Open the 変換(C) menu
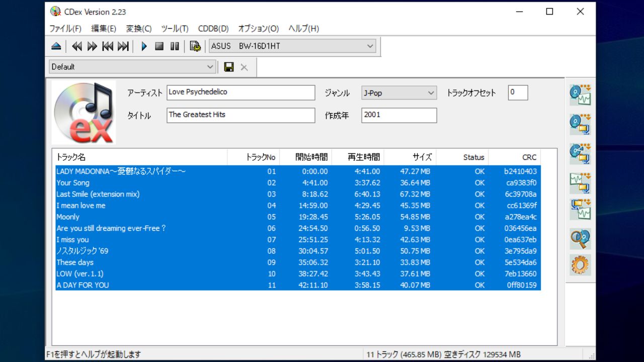Viewport: 644px width, 362px height. coord(139,29)
